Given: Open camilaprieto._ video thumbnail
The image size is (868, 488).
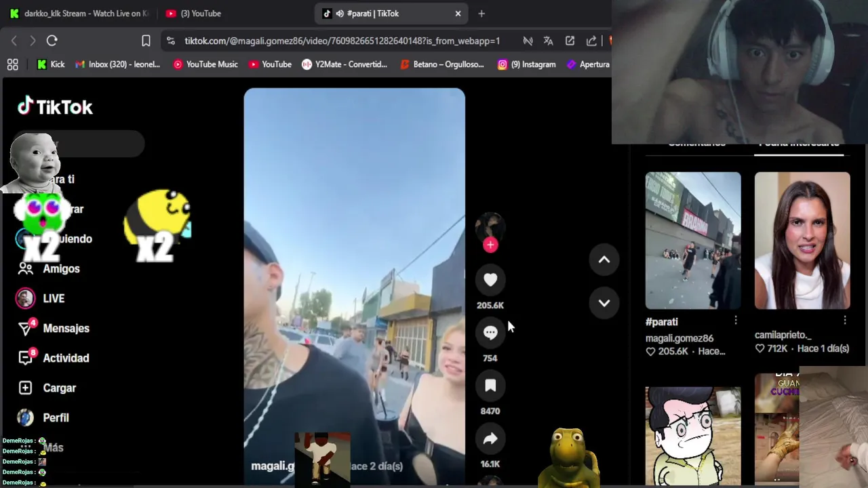Looking at the screenshot, I should click(802, 241).
